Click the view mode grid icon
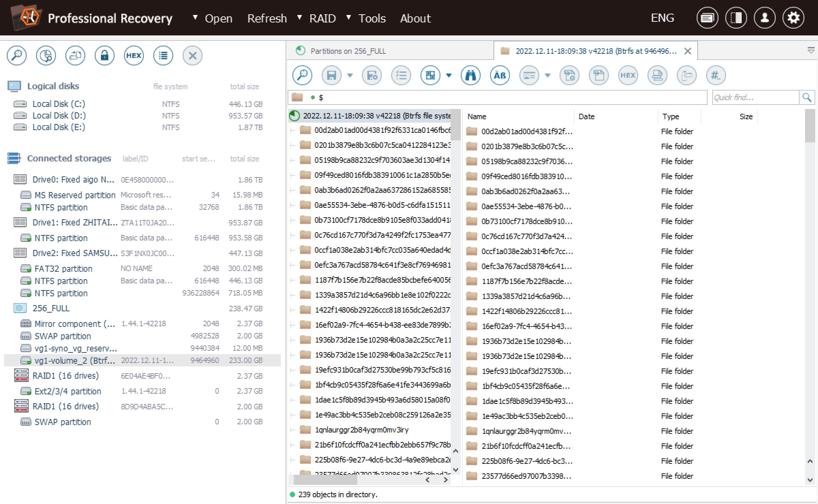Image resolution: width=818 pixels, height=504 pixels. point(430,75)
